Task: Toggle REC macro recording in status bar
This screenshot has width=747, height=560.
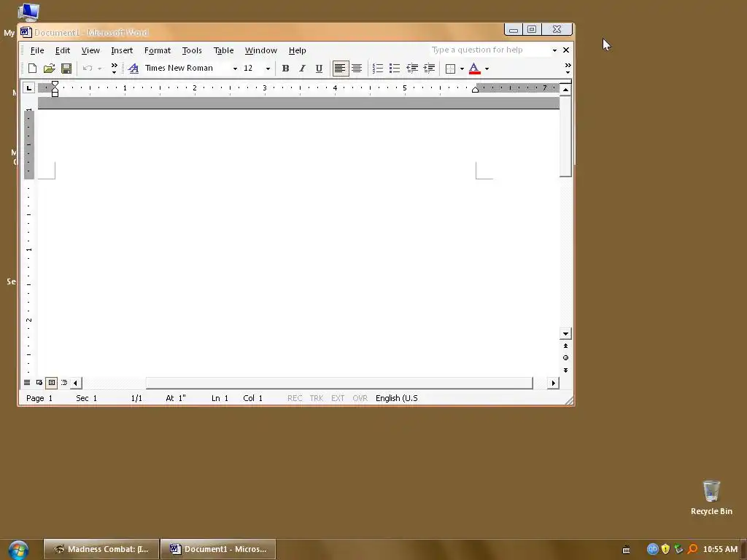Action: (295, 398)
